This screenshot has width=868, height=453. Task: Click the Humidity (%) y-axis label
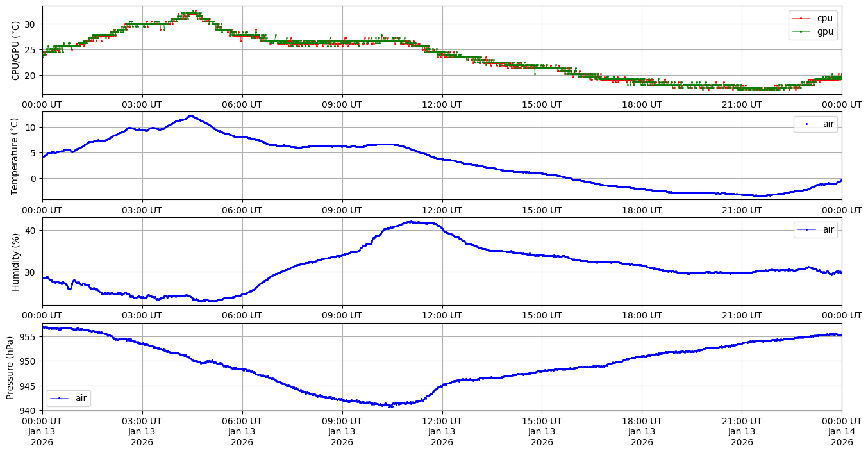click(16, 261)
